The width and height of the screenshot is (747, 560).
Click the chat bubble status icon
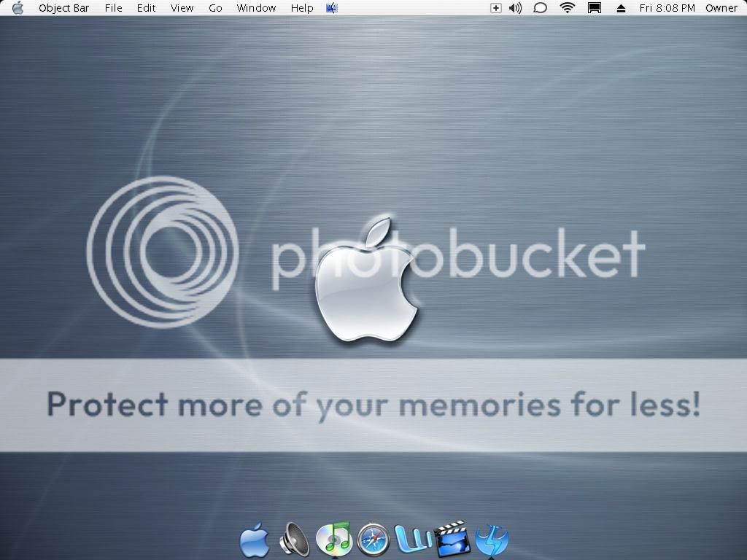click(541, 8)
